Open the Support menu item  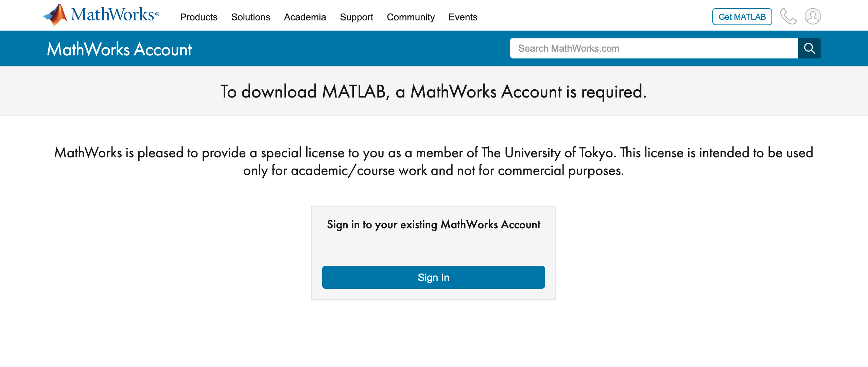356,17
